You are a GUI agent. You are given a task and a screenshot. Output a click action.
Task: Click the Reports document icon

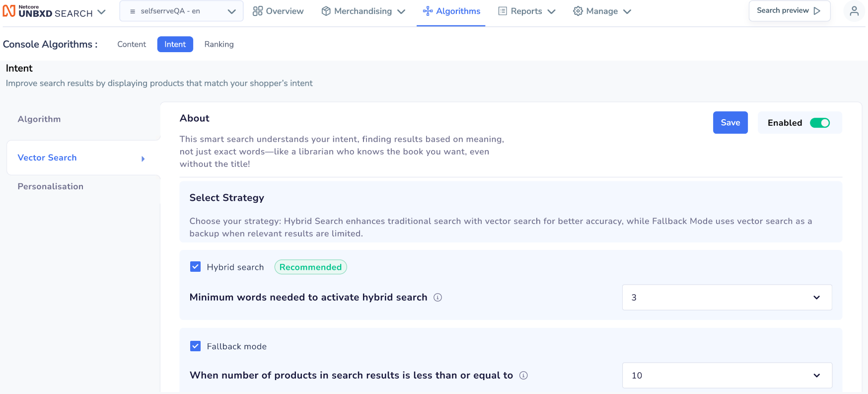[503, 11]
